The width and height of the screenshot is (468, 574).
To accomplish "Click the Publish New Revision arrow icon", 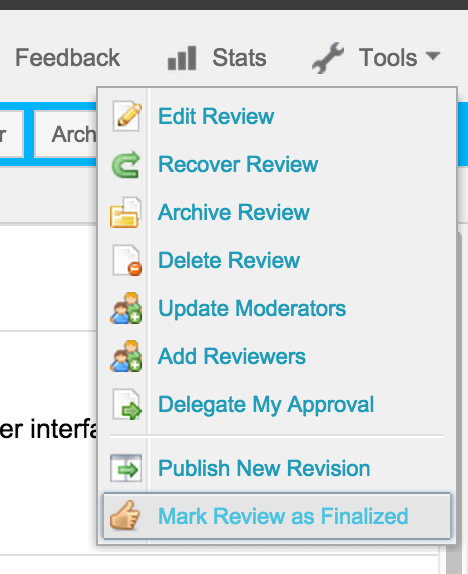I will [x=126, y=468].
